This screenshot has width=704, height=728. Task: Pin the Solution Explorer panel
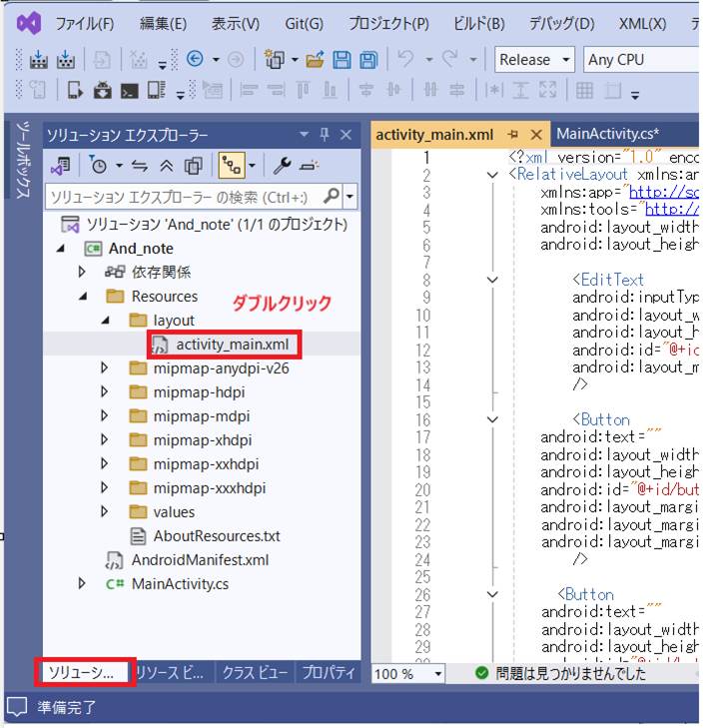tap(325, 135)
